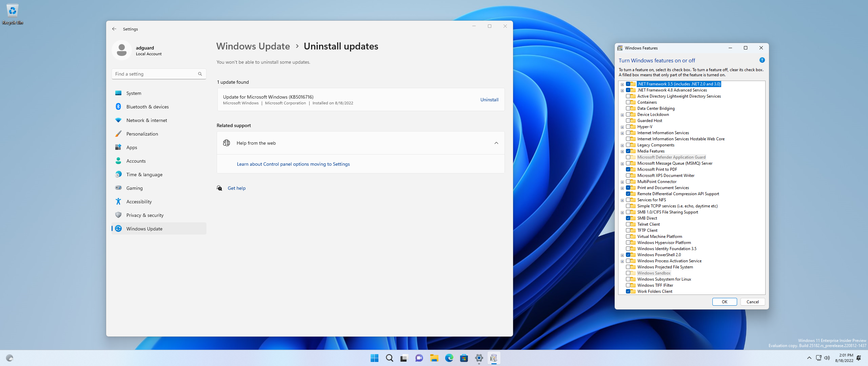Click the Accounts person icon in sidebar
Screen dimensions: 868x366
tap(118, 161)
